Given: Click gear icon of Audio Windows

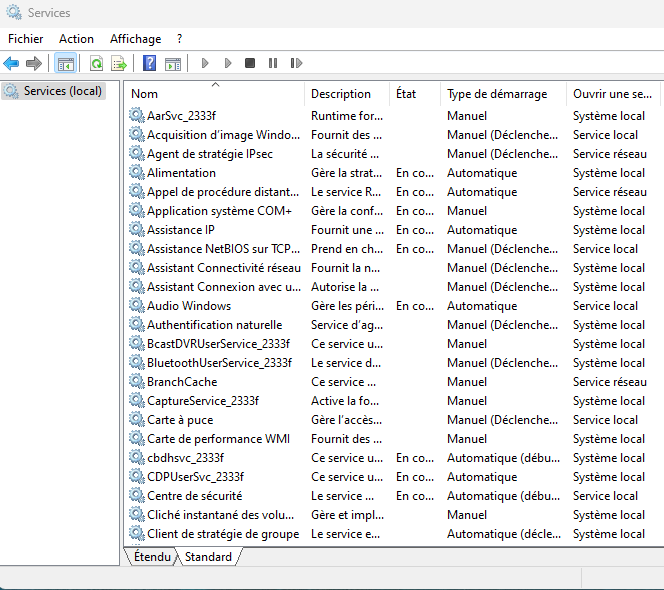Looking at the screenshot, I should [136, 305].
